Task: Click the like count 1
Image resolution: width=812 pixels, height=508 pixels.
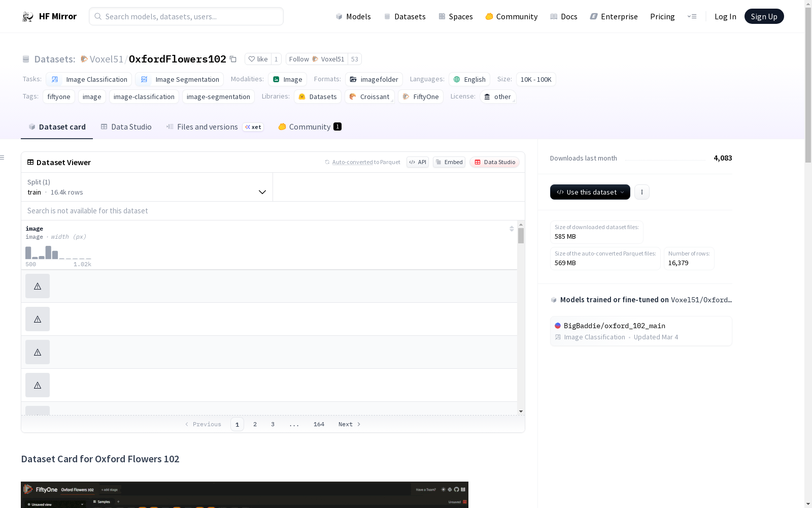Action: [276, 59]
